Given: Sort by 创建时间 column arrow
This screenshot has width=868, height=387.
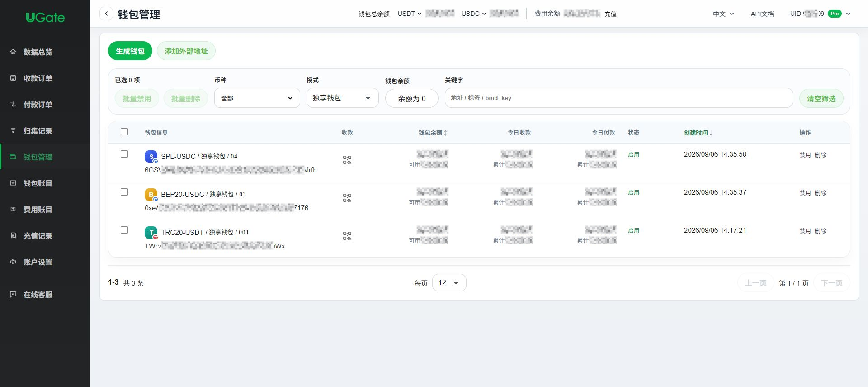Looking at the screenshot, I should [711, 133].
